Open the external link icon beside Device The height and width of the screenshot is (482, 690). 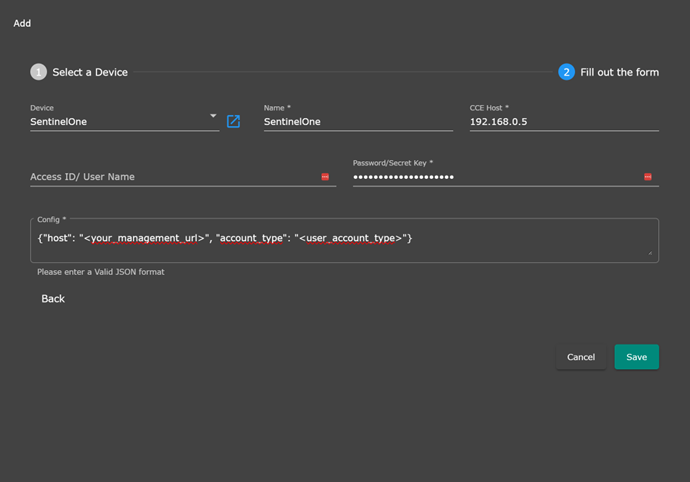coord(233,121)
